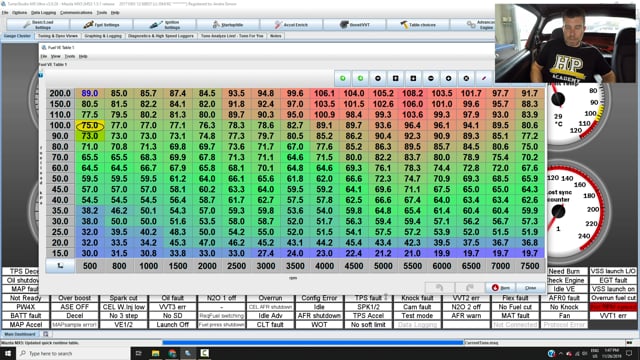The width and height of the screenshot is (640, 360).
Task: Click the minus circle icon in table toolbar
Action: (x=431, y=78)
